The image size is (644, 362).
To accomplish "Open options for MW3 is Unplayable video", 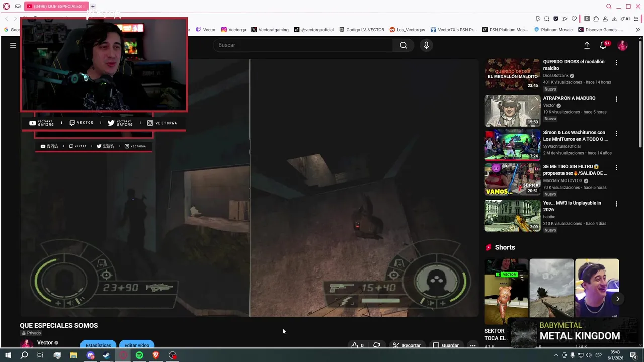I will coord(616,204).
